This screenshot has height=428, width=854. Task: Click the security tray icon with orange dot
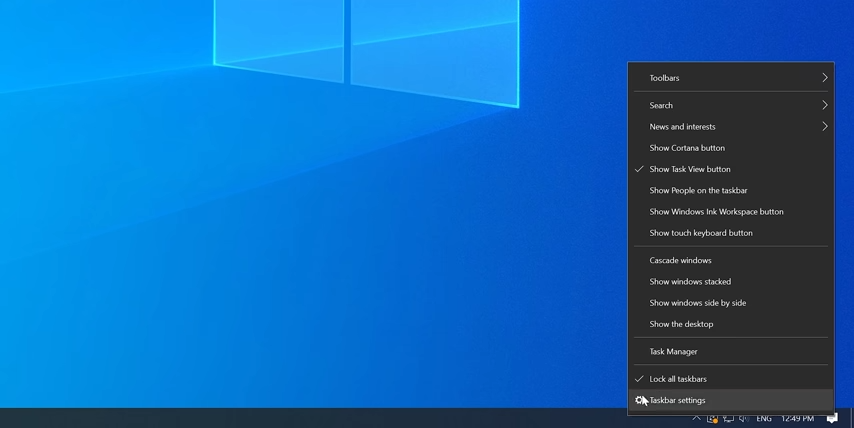[712, 419]
